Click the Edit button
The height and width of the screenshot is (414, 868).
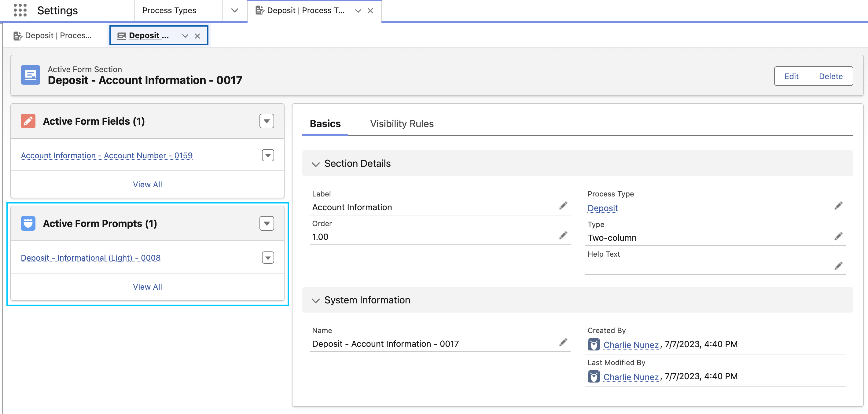pos(791,76)
